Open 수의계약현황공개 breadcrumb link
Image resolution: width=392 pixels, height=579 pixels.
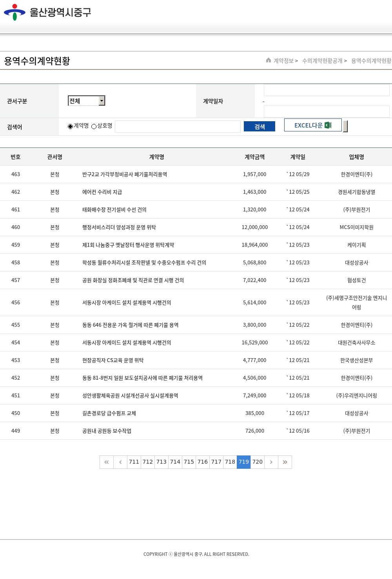click(322, 61)
